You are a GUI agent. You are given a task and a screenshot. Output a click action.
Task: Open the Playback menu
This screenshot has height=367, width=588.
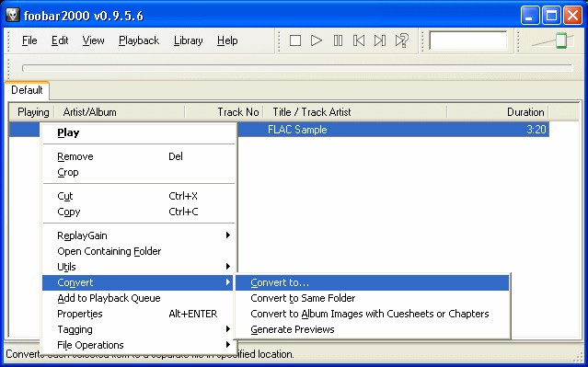pyautogui.click(x=139, y=40)
